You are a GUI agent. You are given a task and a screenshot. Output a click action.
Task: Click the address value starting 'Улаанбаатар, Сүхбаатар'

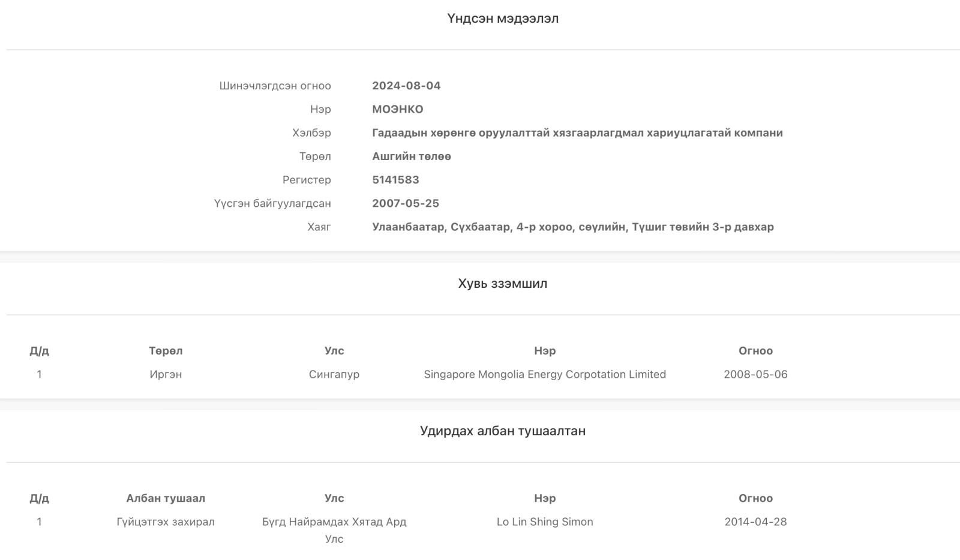573,227
